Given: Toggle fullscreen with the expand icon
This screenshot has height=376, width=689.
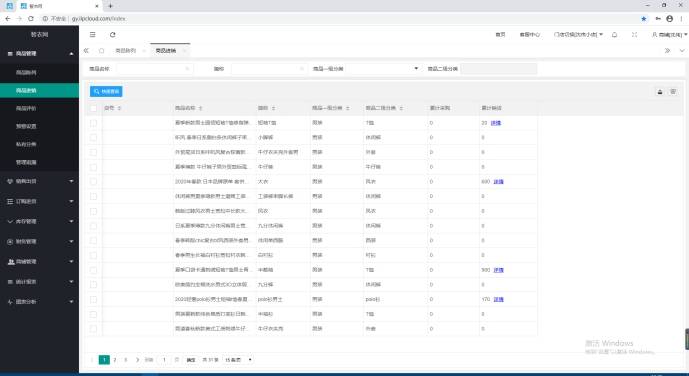Looking at the screenshot, I should [634, 34].
